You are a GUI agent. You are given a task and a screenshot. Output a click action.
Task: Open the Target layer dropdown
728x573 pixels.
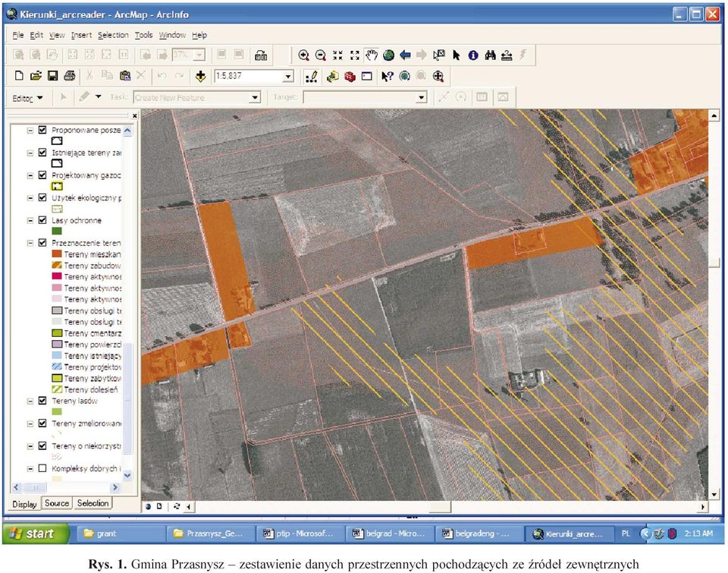421,98
